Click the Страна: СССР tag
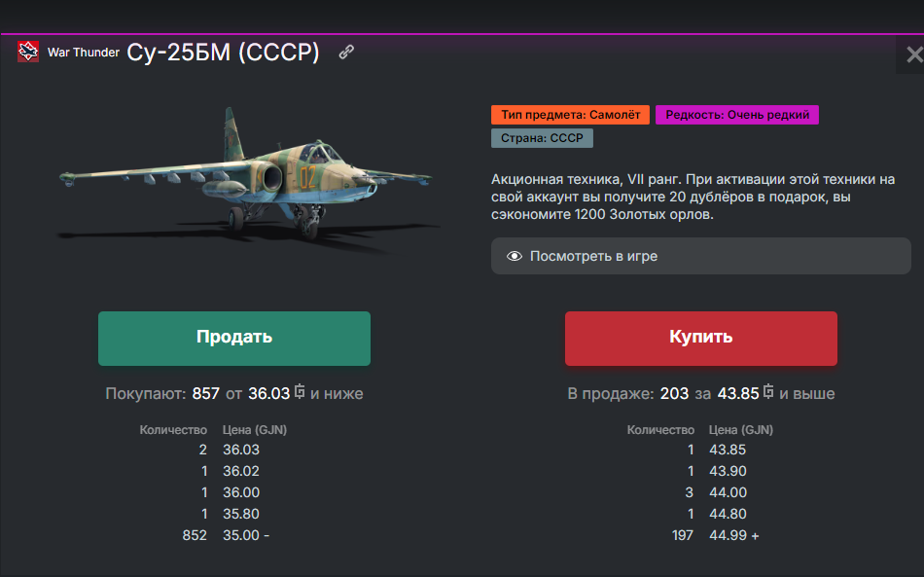This screenshot has height=577, width=924. 542,138
